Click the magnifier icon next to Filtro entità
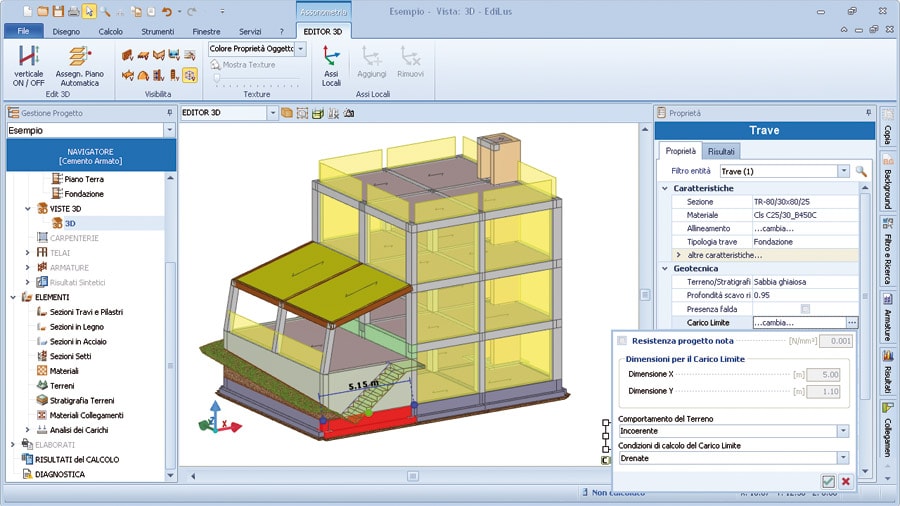This screenshot has height=506, width=900. (861, 171)
